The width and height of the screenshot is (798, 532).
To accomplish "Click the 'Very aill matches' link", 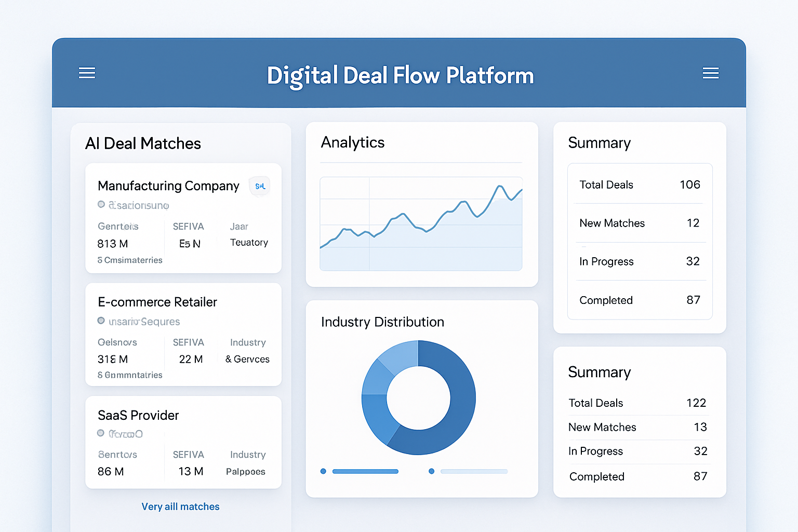I will pos(180,507).
